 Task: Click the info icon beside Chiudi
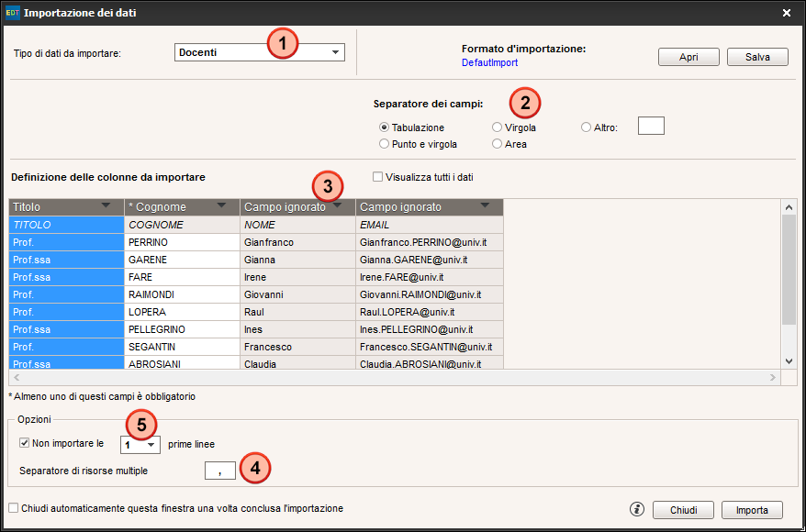click(x=637, y=509)
